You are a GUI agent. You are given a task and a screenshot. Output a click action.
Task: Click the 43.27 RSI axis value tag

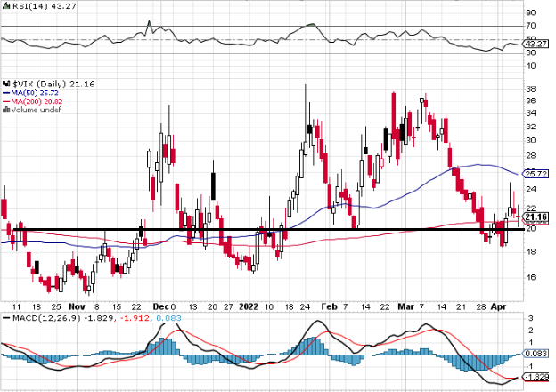click(536, 45)
